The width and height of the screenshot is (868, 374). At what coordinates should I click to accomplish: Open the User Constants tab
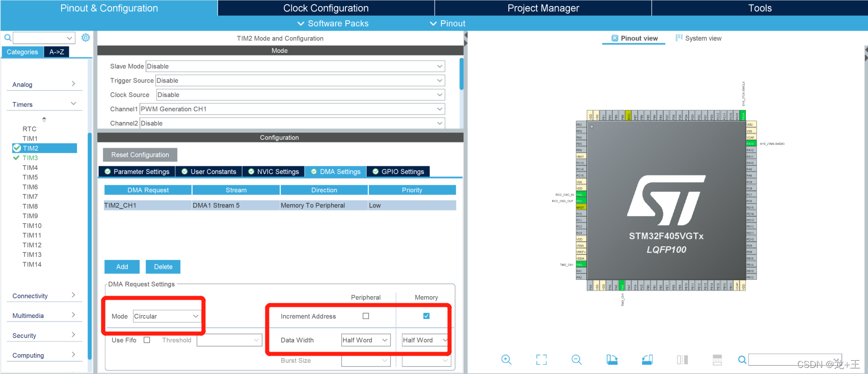click(x=209, y=171)
